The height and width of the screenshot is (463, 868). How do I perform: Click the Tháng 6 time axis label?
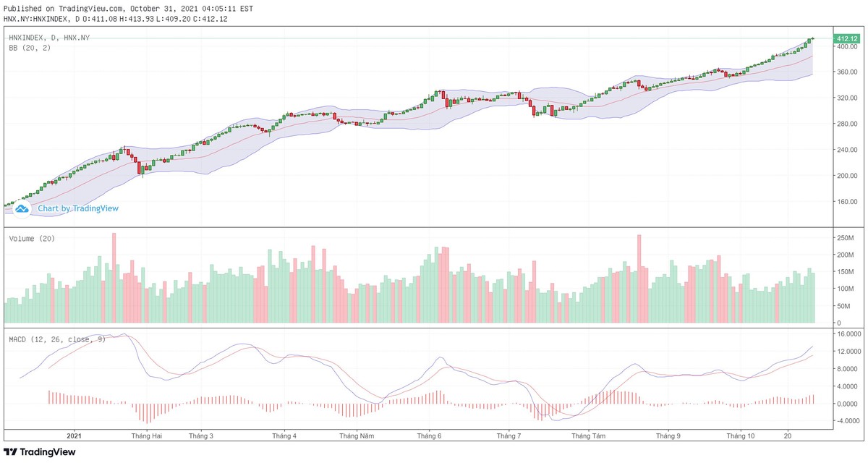[429, 436]
